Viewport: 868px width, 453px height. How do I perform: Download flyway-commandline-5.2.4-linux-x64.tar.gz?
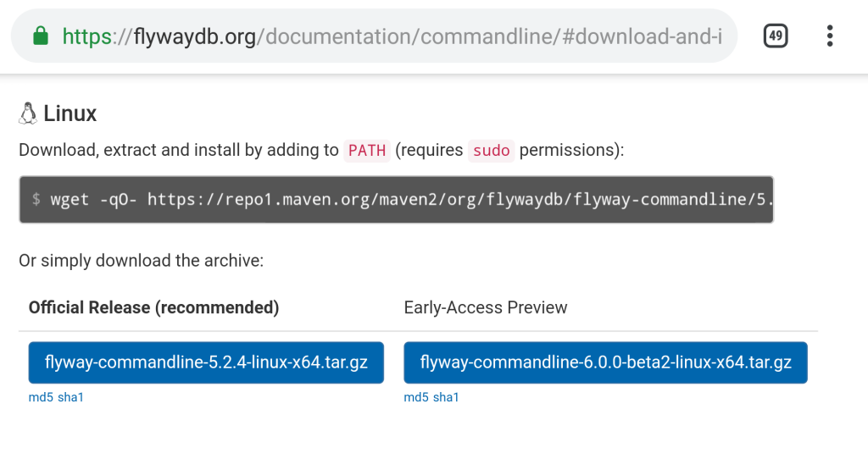206,362
